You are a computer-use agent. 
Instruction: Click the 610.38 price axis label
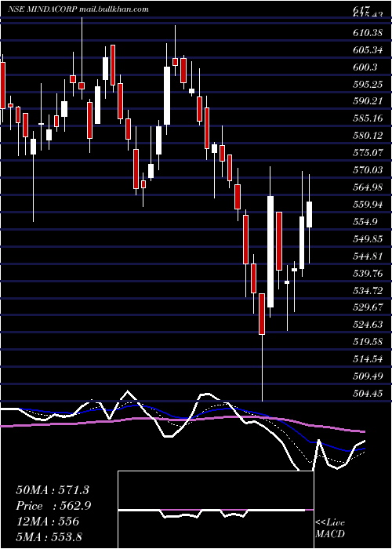point(367,33)
